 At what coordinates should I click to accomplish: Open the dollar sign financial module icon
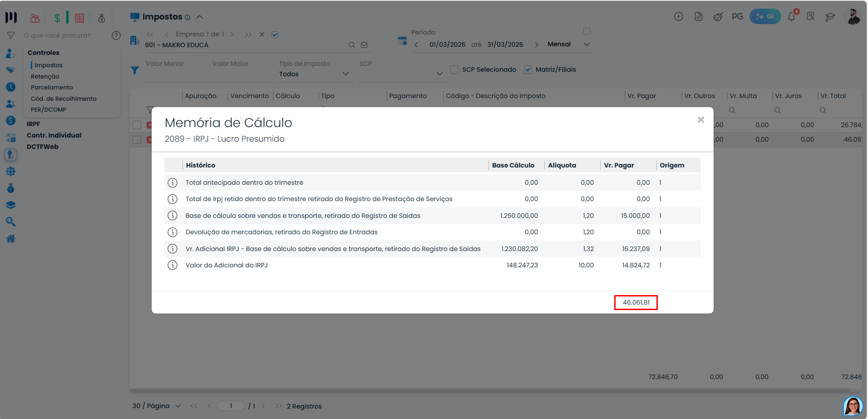point(57,18)
